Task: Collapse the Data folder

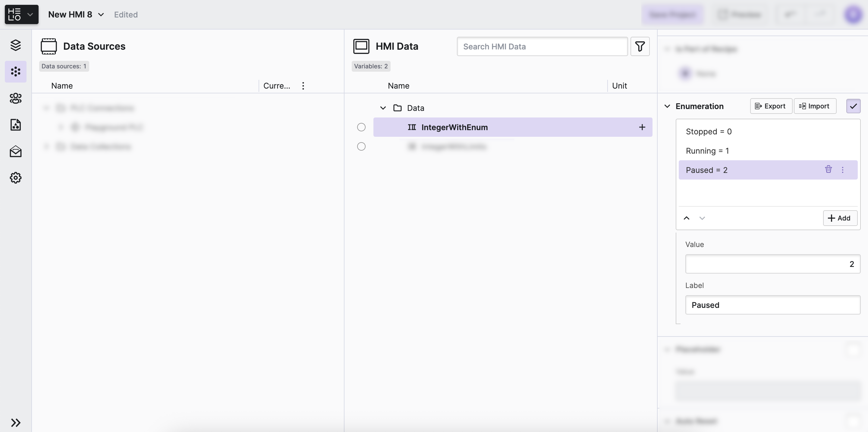Action: coord(383,108)
